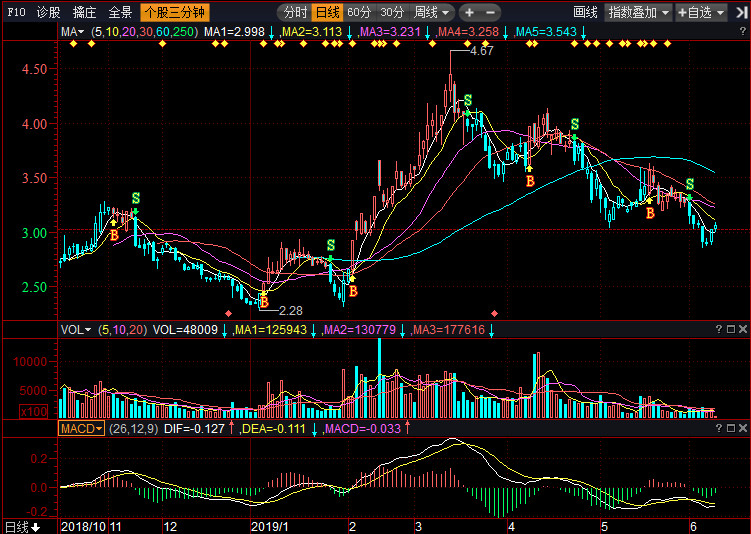Click the 诊股 stock diagnosis button
This screenshot has width=751, height=534.
click(48, 12)
